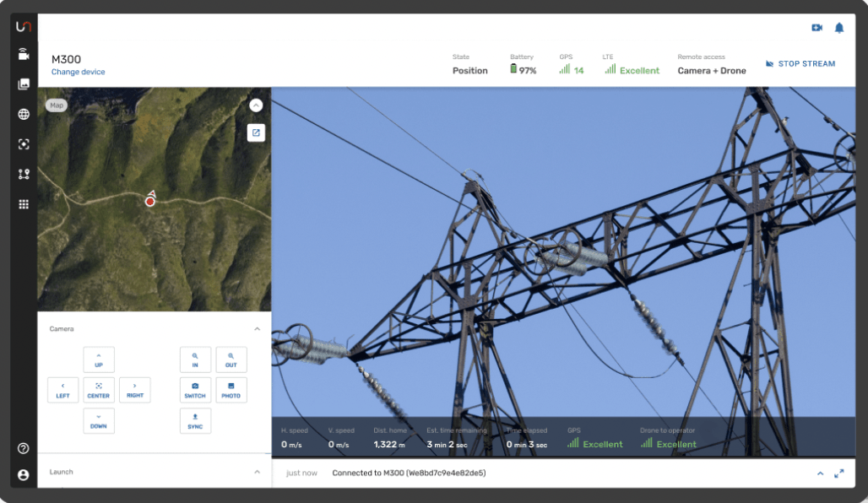Image resolution: width=868 pixels, height=503 pixels.
Task: Open the globe map view icon
Action: (x=24, y=115)
